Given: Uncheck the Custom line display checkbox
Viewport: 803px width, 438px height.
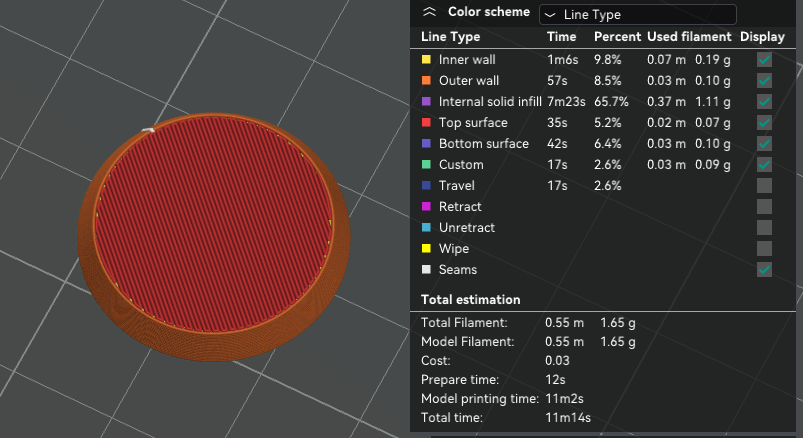Looking at the screenshot, I should pyautogui.click(x=764, y=165).
